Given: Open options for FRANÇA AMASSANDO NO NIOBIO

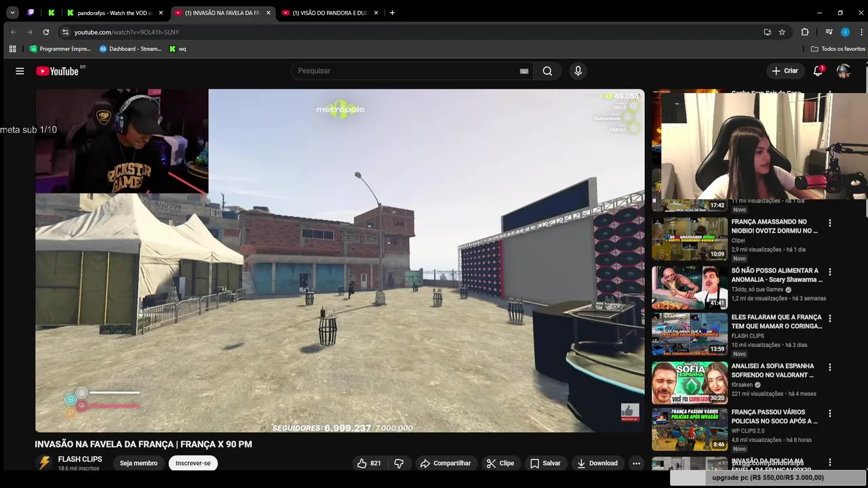Looking at the screenshot, I should [x=829, y=223].
